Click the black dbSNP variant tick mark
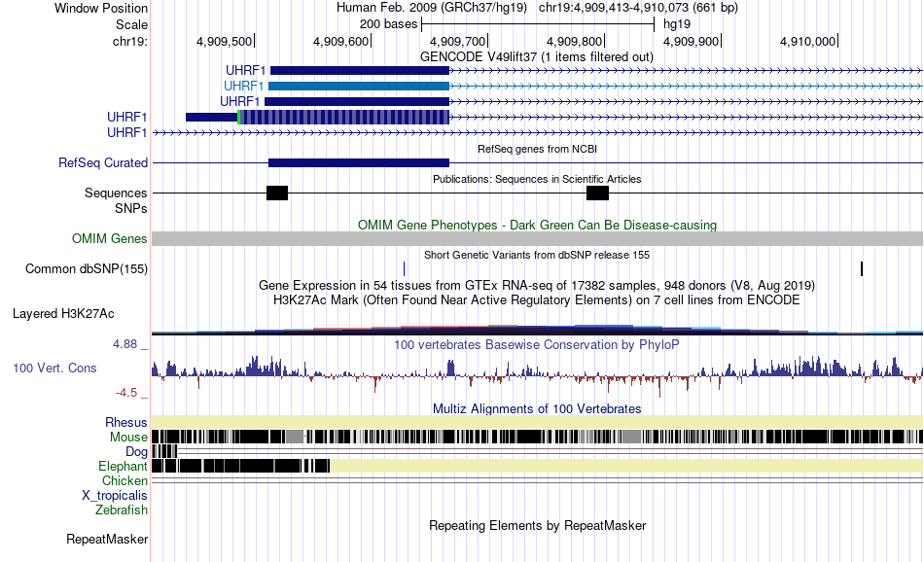924x562 pixels. pyautogui.click(x=862, y=268)
